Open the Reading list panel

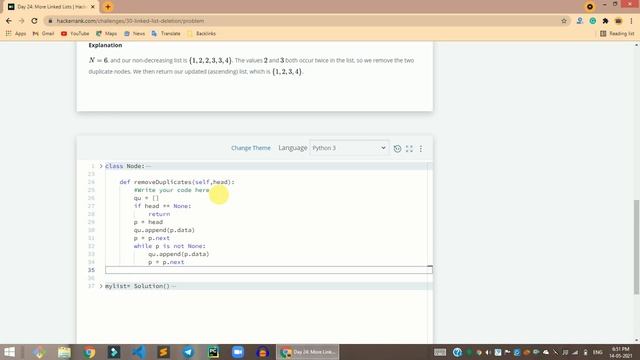[617, 33]
